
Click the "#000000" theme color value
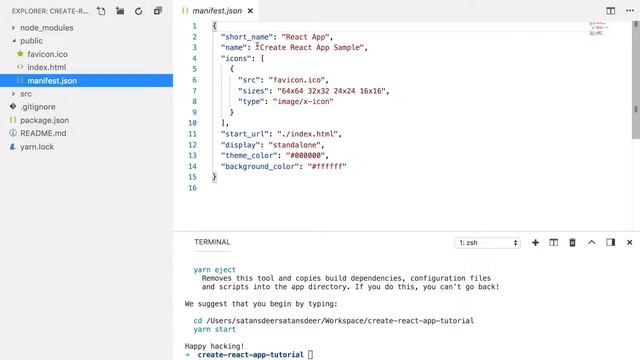[x=305, y=156]
